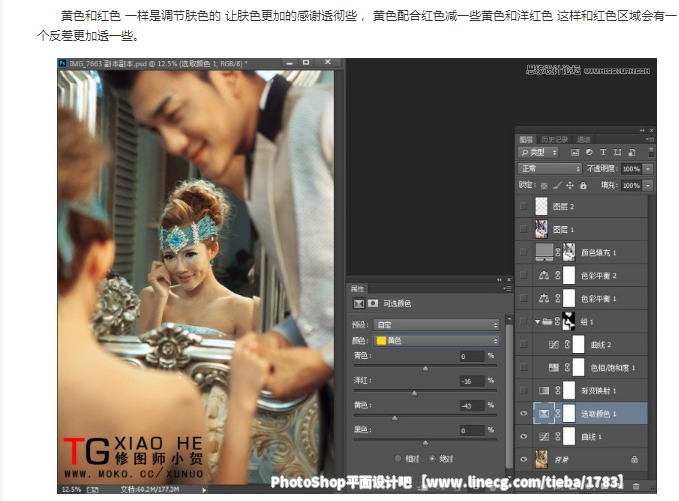This screenshot has height=501, width=679.
Task: Click the lock all padlock icon
Action: click(583, 185)
